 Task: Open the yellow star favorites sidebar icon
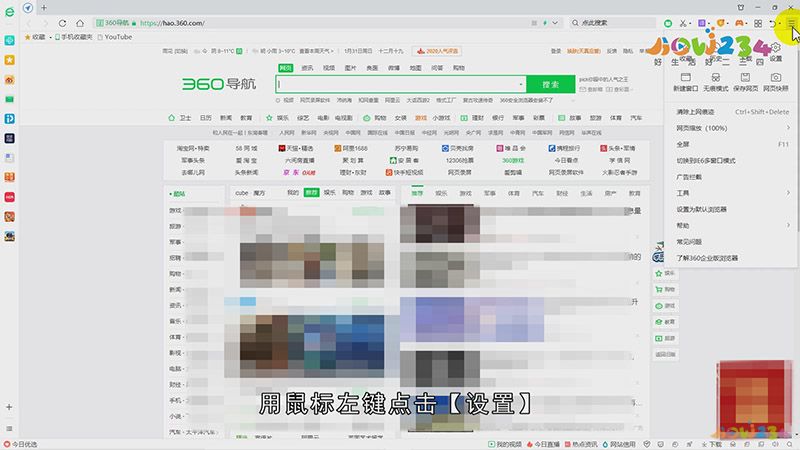tap(9, 60)
